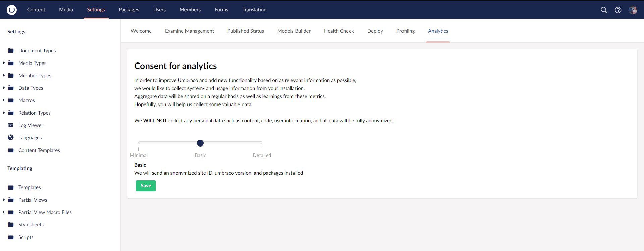This screenshot has width=644, height=251.
Task: Click the Macros folder icon
Action: click(x=11, y=100)
